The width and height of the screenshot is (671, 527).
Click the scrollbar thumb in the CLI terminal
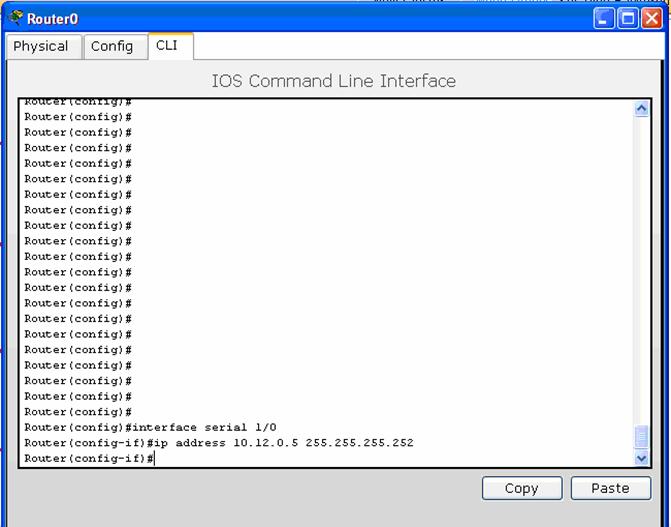(x=642, y=437)
